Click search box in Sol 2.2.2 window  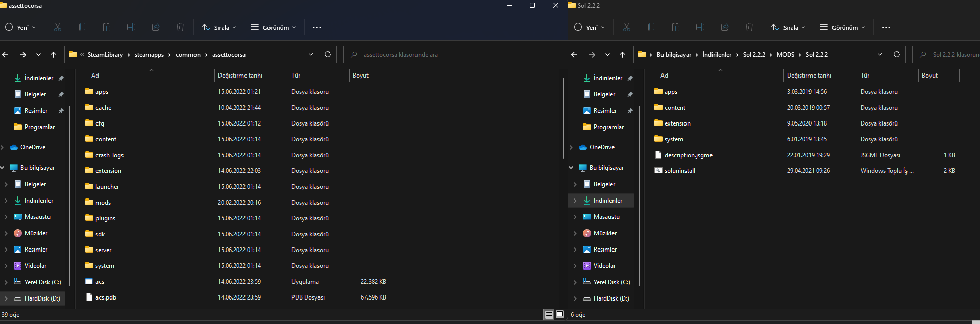(x=946, y=55)
